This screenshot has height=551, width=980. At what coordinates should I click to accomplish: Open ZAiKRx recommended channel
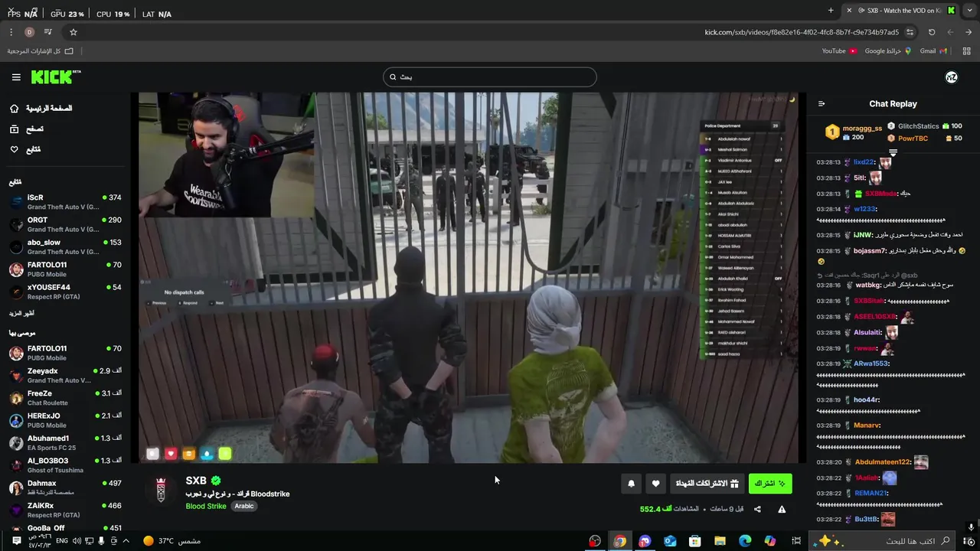point(65,510)
